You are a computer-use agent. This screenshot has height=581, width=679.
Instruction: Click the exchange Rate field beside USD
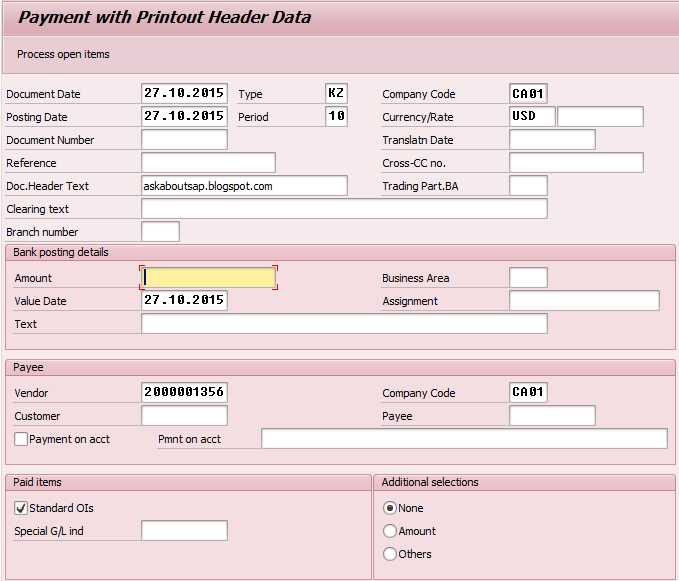point(600,116)
